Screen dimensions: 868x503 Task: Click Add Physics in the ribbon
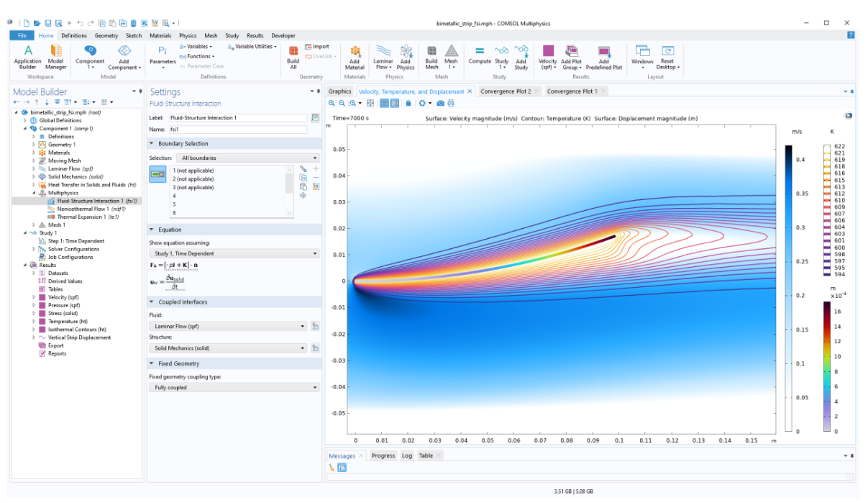pos(406,56)
